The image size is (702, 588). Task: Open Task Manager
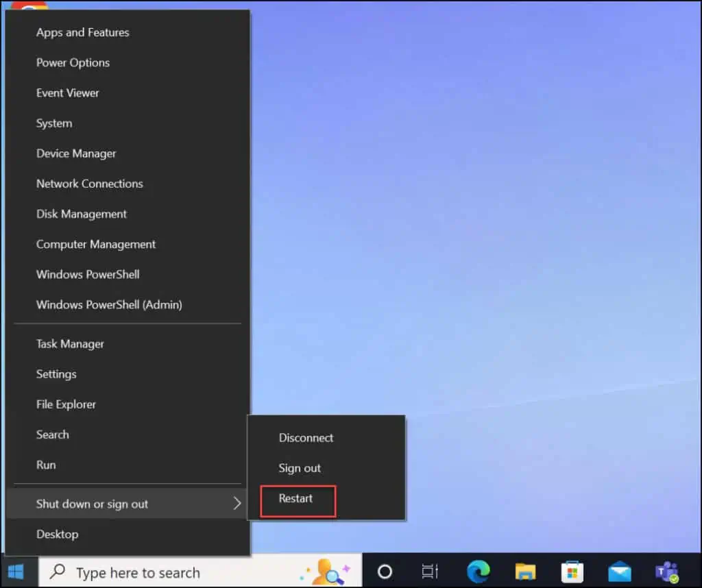127,343
